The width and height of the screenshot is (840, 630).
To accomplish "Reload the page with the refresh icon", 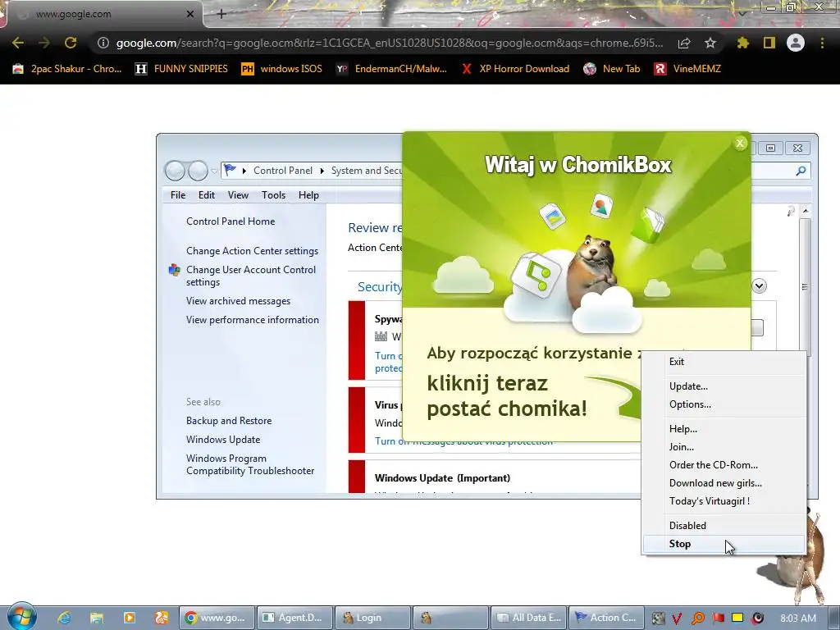I will point(71,43).
